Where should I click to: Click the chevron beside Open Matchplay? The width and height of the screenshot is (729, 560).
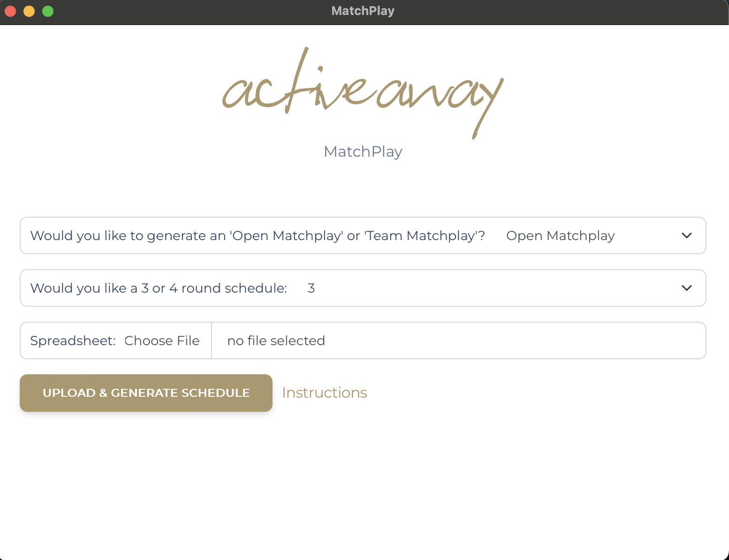(687, 235)
